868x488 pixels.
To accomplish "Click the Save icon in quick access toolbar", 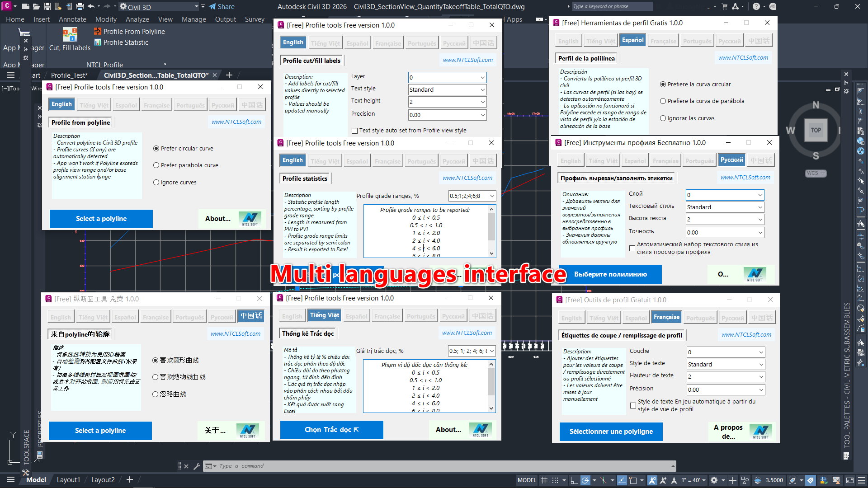I will click(47, 6).
